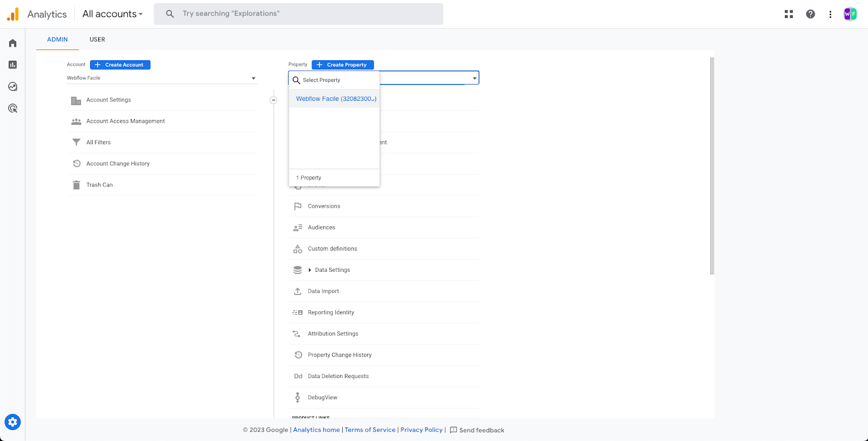This screenshot has width=868, height=441.
Task: Open the Advertising icon in the sidebar
Action: [12, 108]
